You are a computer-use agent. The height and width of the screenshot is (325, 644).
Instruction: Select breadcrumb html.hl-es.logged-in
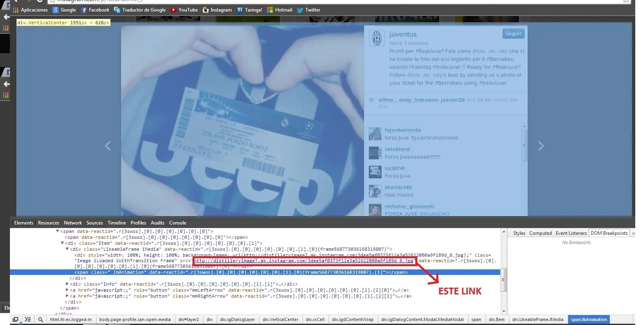pos(71,319)
